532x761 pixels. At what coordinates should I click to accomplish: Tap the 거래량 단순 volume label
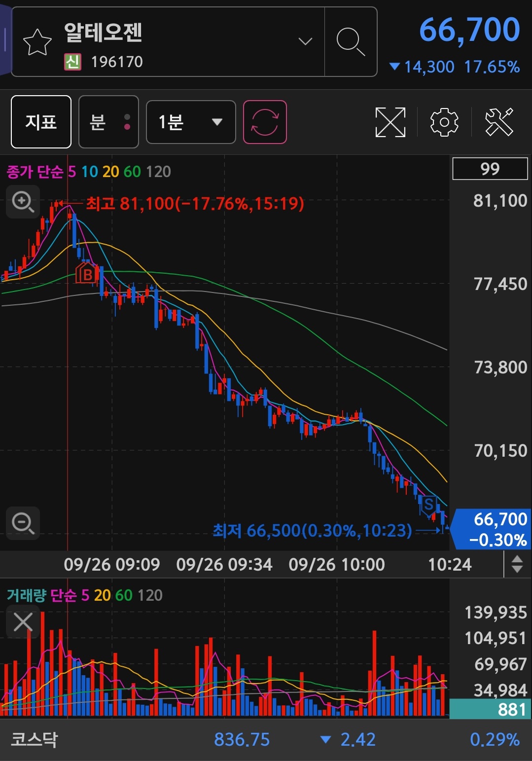click(41, 595)
